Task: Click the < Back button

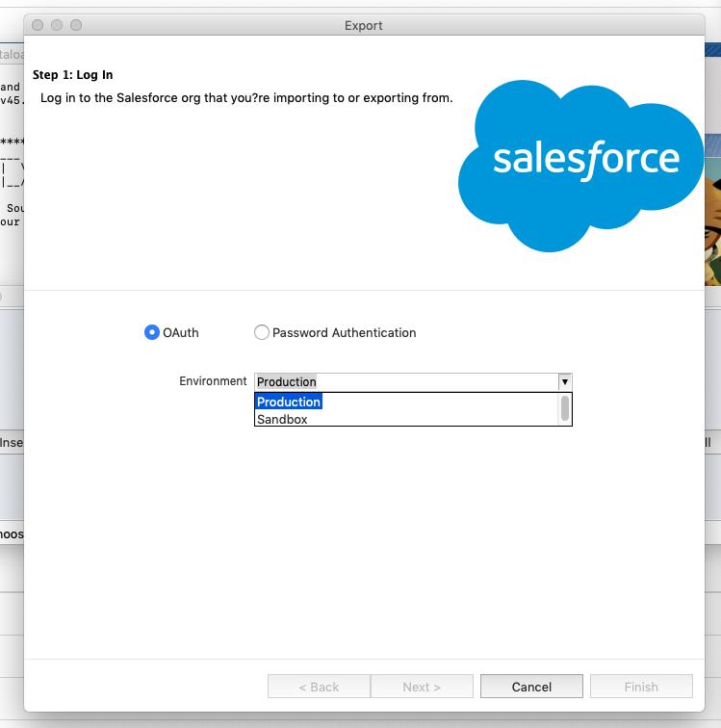Action: point(319,687)
